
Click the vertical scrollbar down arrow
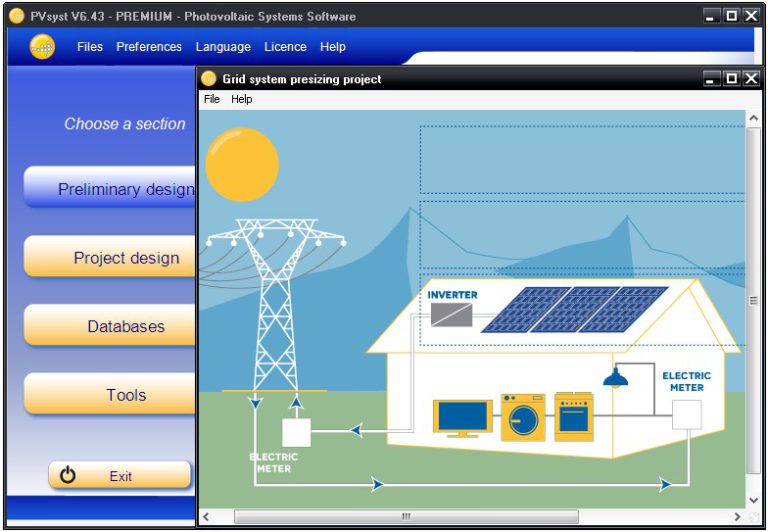(754, 500)
